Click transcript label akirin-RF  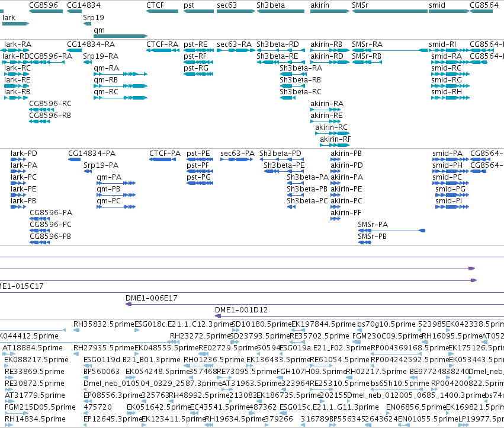[335, 139]
